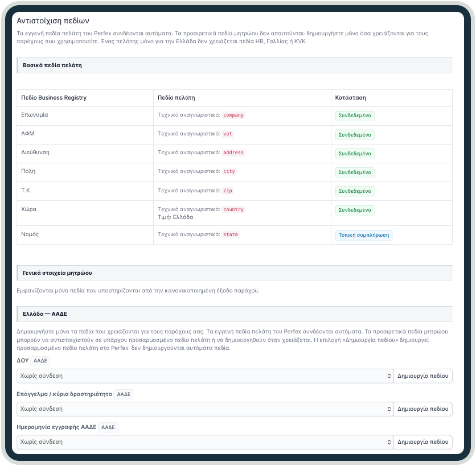Click Δημιουργία πεδίου for Ημερομηνία εγγραφής ΑΑΔΕ
The height and width of the screenshot is (466, 476).
click(423, 442)
